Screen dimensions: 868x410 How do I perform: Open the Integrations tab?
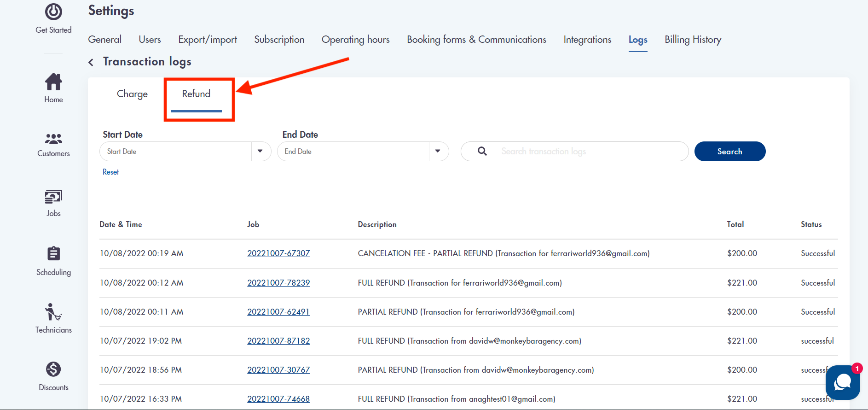pos(587,40)
